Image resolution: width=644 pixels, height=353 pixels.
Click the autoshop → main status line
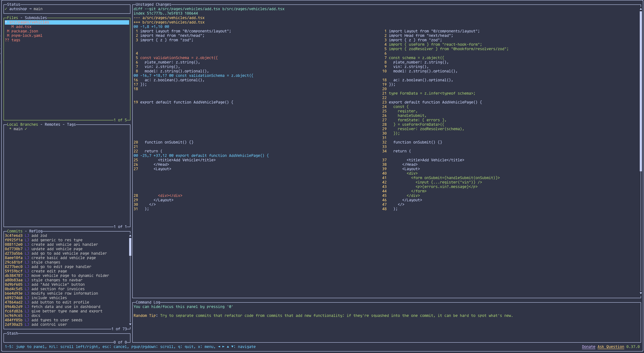tap(23, 9)
